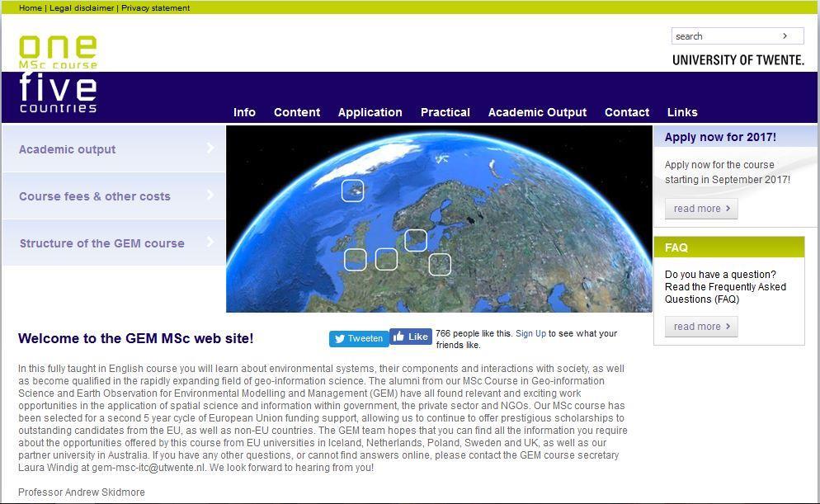The height and width of the screenshot is (504, 820).
Task: Select the Poland marker on the globe
Action: (x=440, y=265)
